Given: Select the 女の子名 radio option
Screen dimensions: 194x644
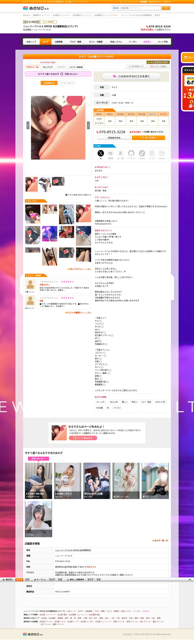Looking at the screenshot, I should click(x=121, y=8).
